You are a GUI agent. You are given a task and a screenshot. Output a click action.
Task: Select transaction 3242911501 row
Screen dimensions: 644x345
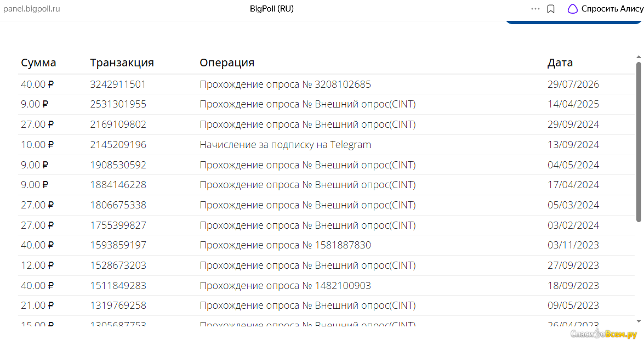point(326,84)
